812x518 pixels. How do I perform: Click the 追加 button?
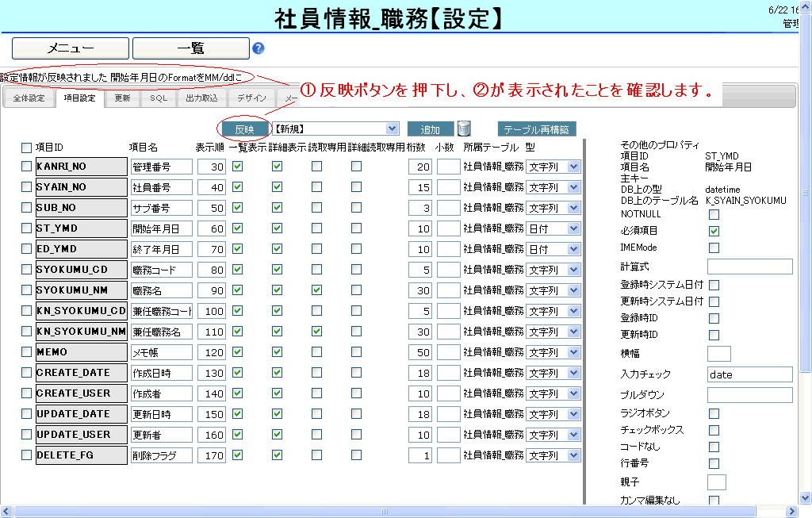pyautogui.click(x=431, y=129)
